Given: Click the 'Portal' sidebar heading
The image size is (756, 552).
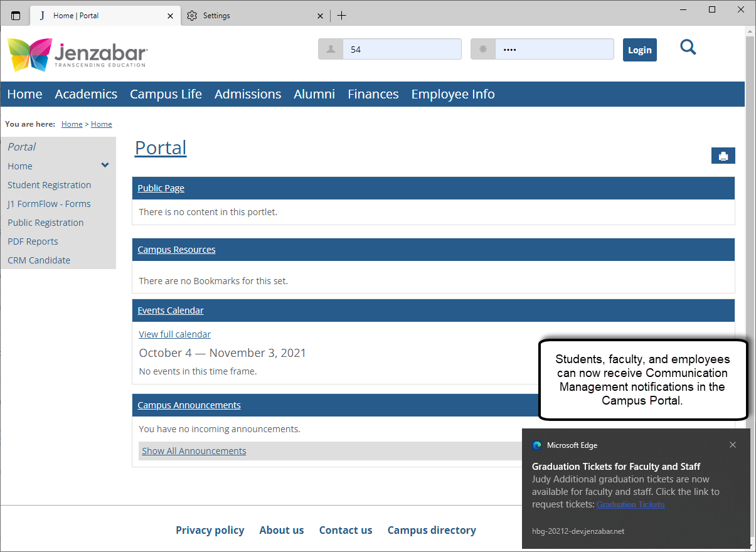Looking at the screenshot, I should (x=22, y=147).
